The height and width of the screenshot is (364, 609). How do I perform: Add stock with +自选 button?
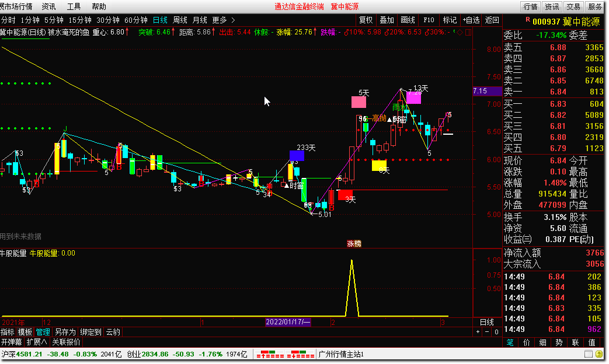471,20
